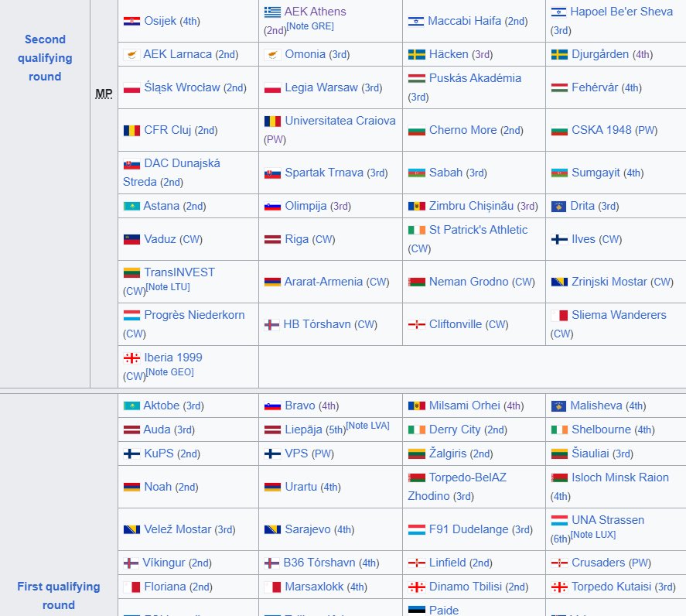Click the Cyprus flag beside AEK Larnaca
Viewport: 686px width, 616px height.
pos(131,54)
